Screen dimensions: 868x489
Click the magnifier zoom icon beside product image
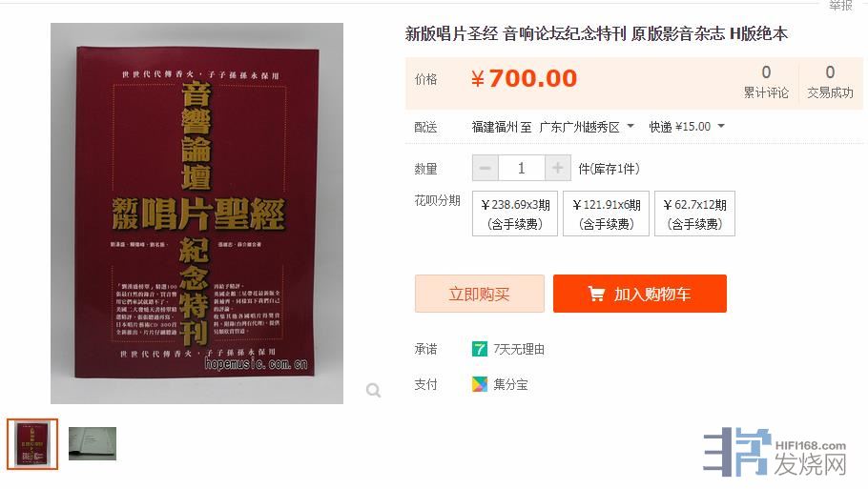pos(374,391)
